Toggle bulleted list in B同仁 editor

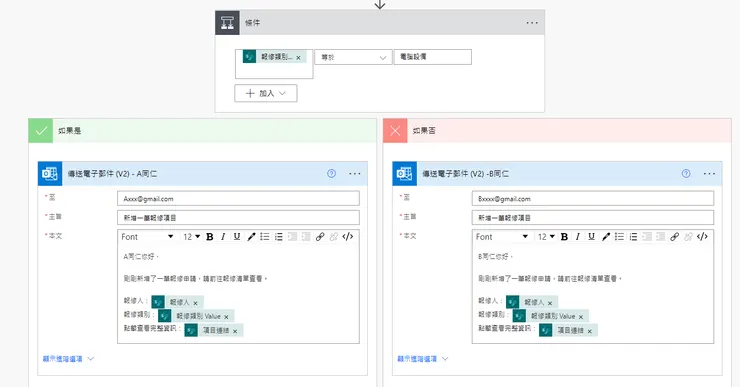[x=619, y=236]
